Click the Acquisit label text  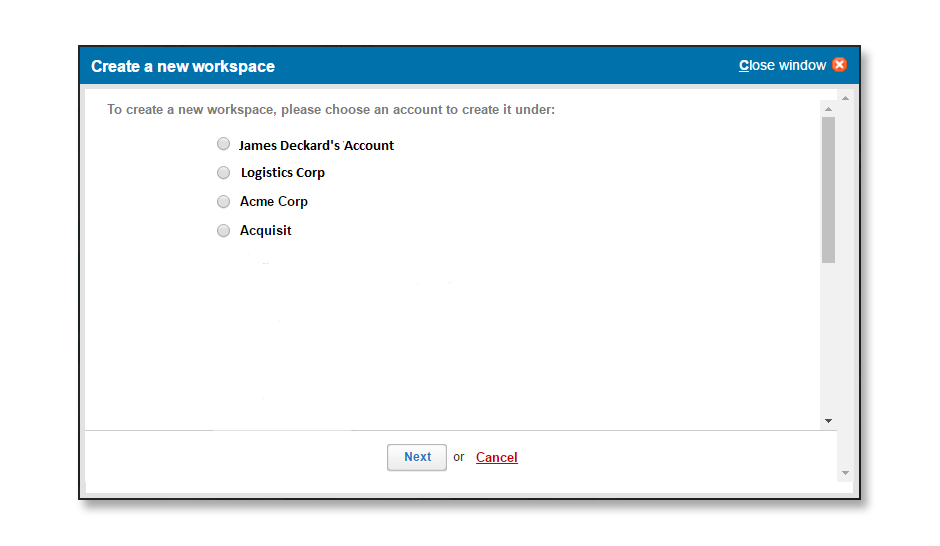click(266, 231)
